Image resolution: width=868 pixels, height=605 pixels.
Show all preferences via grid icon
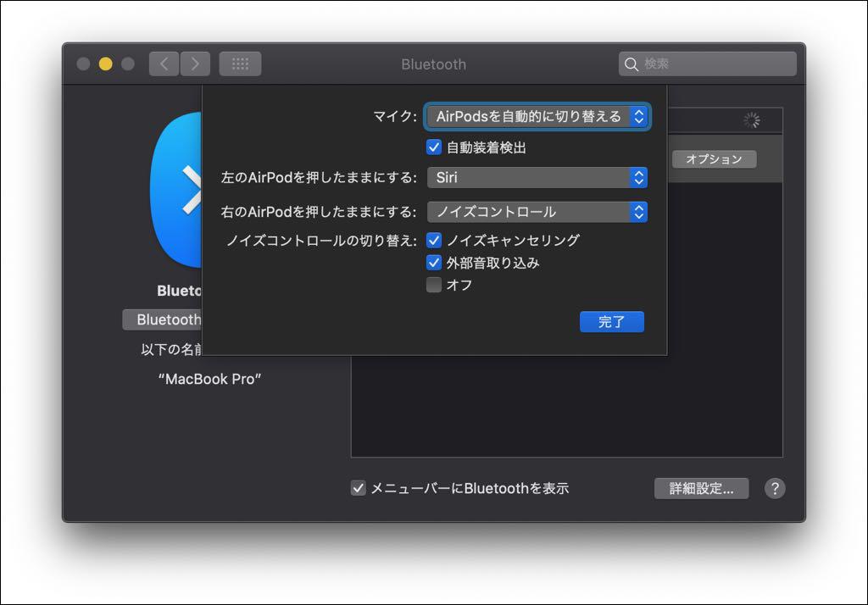pyautogui.click(x=240, y=64)
